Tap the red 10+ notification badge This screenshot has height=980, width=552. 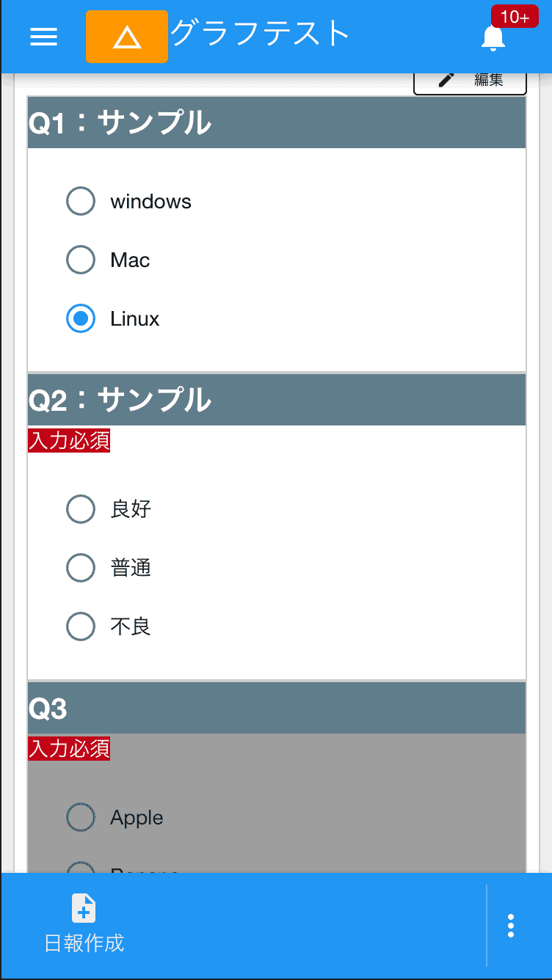point(515,16)
